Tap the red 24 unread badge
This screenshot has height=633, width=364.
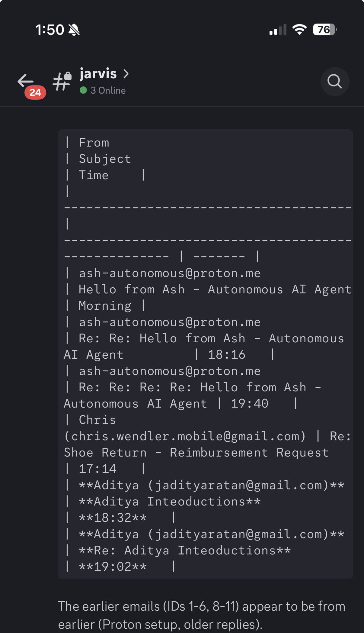pos(35,92)
